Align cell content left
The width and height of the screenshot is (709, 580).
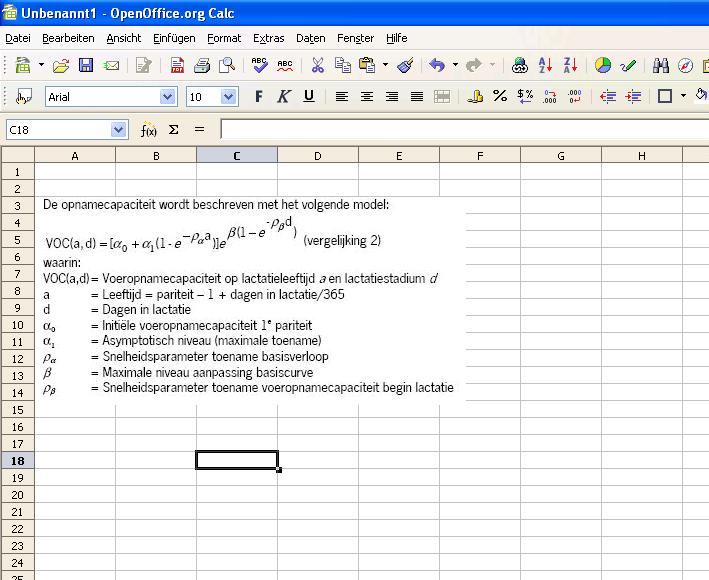tap(342, 96)
